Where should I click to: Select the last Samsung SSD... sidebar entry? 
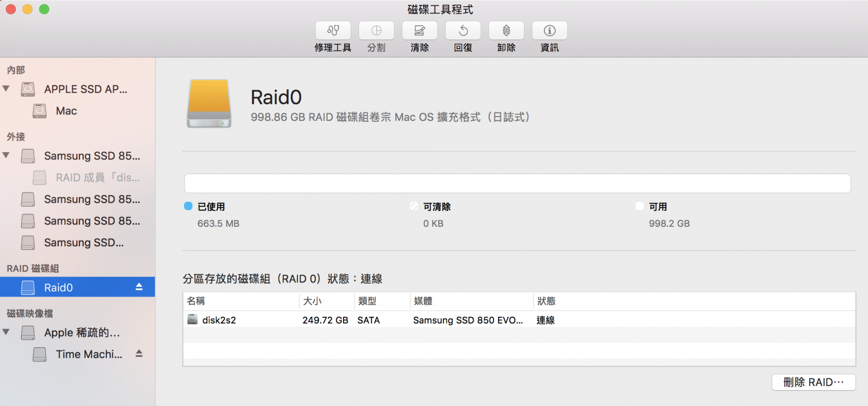(84, 243)
